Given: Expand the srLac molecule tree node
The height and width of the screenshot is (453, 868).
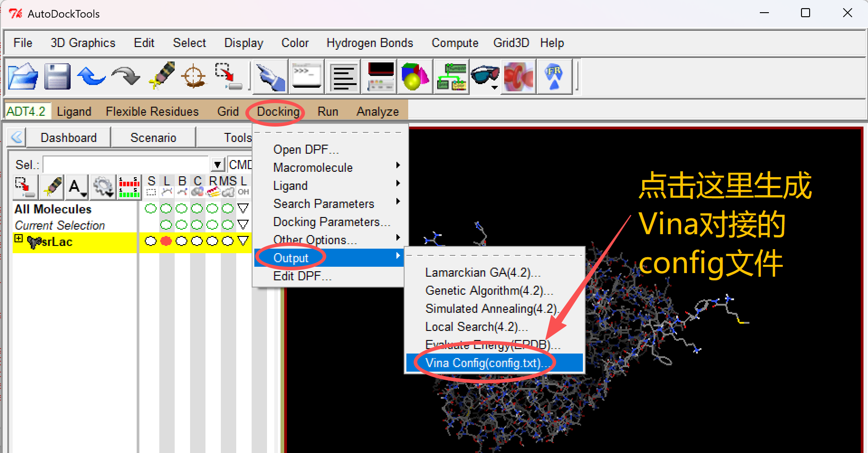Looking at the screenshot, I should (x=19, y=238).
